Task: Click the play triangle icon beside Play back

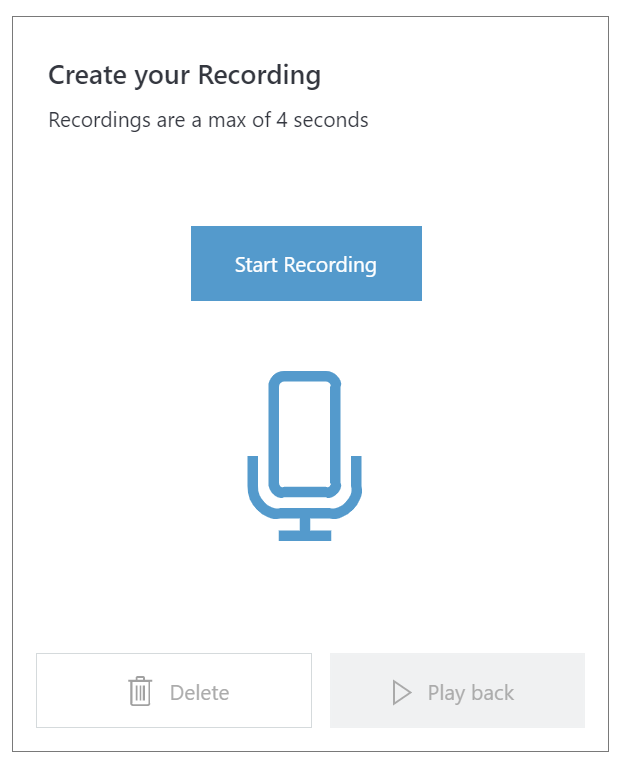Action: point(402,693)
